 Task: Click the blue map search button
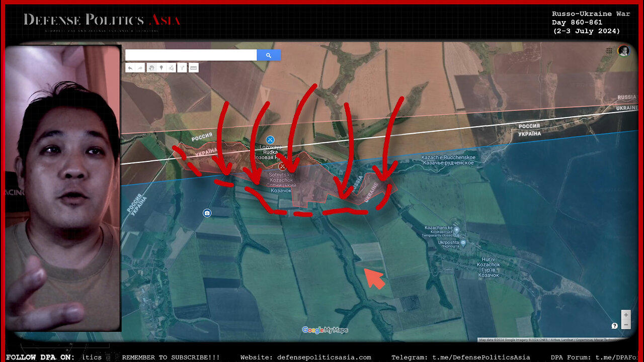click(x=269, y=55)
